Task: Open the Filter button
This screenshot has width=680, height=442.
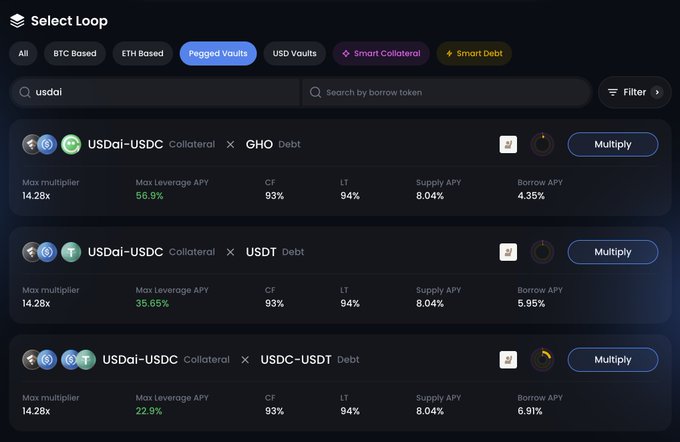Action: click(634, 92)
